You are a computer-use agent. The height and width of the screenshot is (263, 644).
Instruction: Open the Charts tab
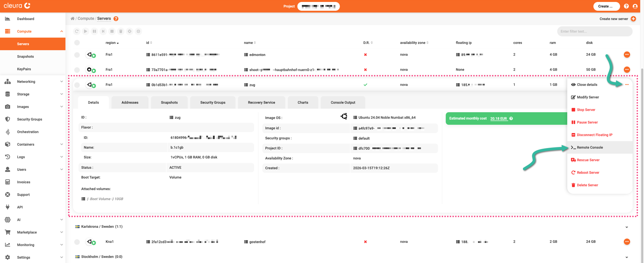303,103
